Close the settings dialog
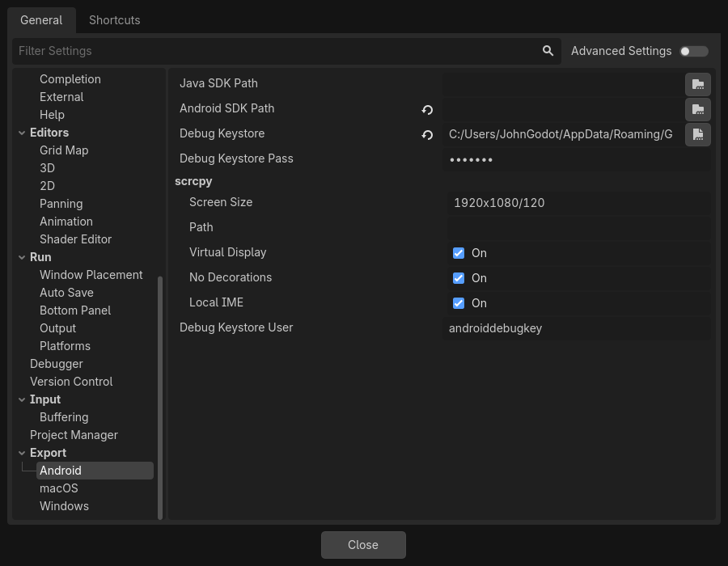Viewport: 728px width, 566px height. coord(363,545)
